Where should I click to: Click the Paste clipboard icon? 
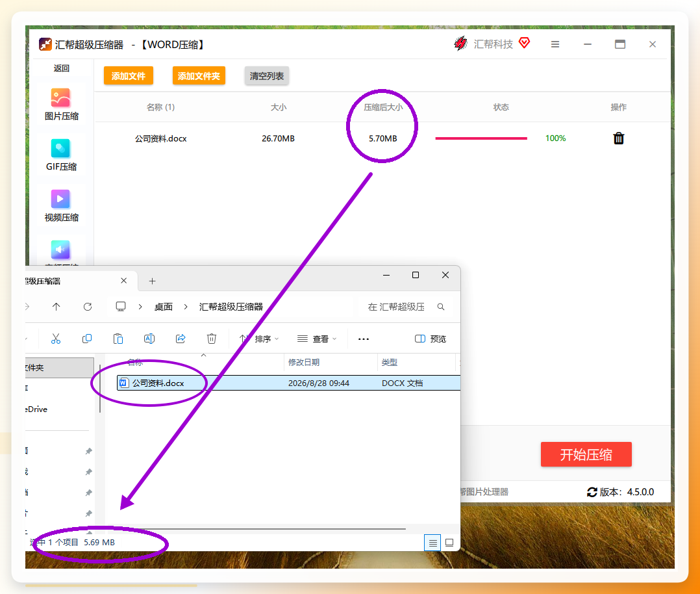(x=118, y=339)
